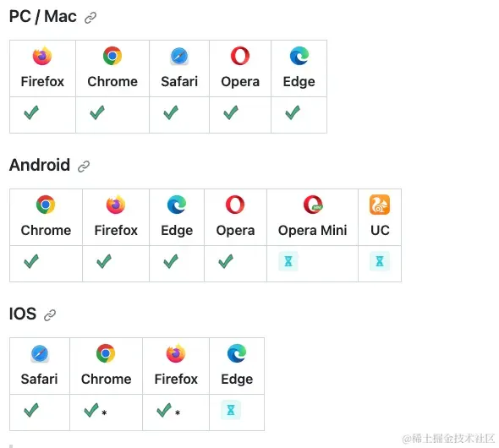Click the UC browser icon
This screenshot has width=499, height=448.
click(380, 205)
